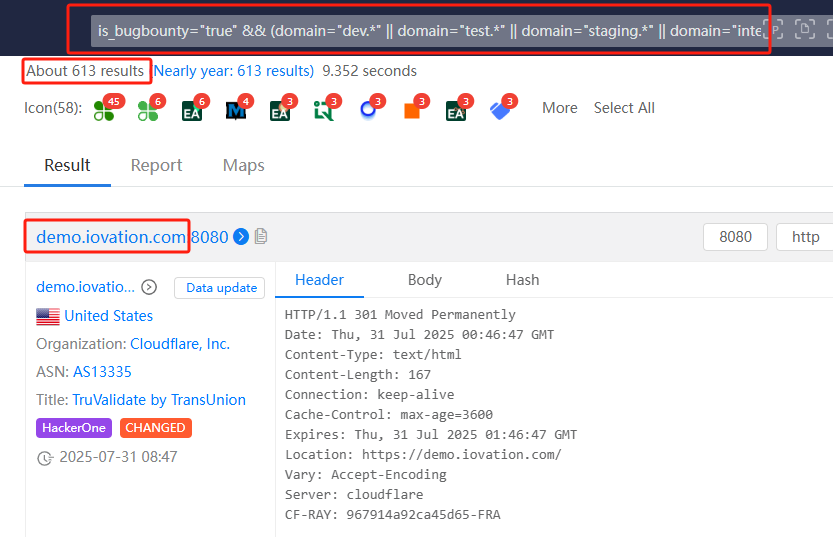Click the IP scan icon in search bar
Viewport: 833px width, 537px height.
[x=774, y=30]
